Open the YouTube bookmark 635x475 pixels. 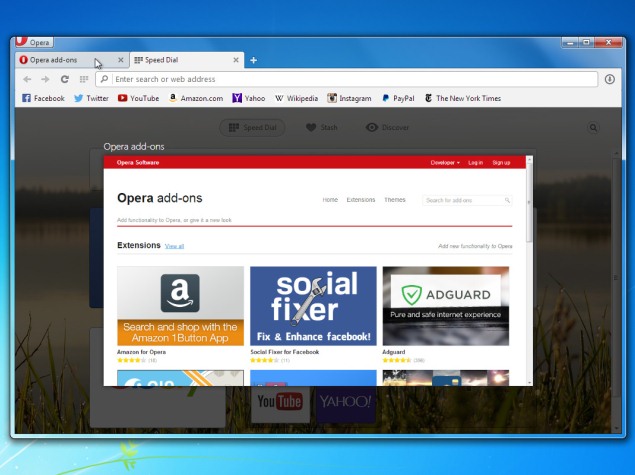click(x=138, y=99)
